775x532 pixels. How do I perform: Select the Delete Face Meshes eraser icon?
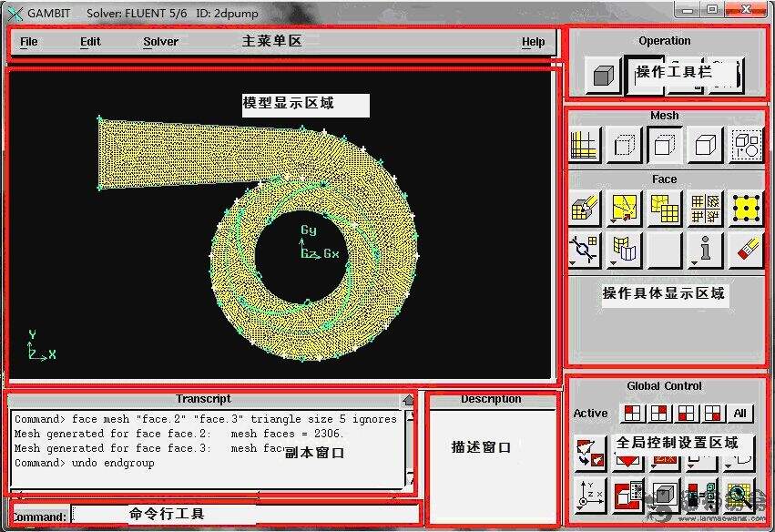pos(745,250)
